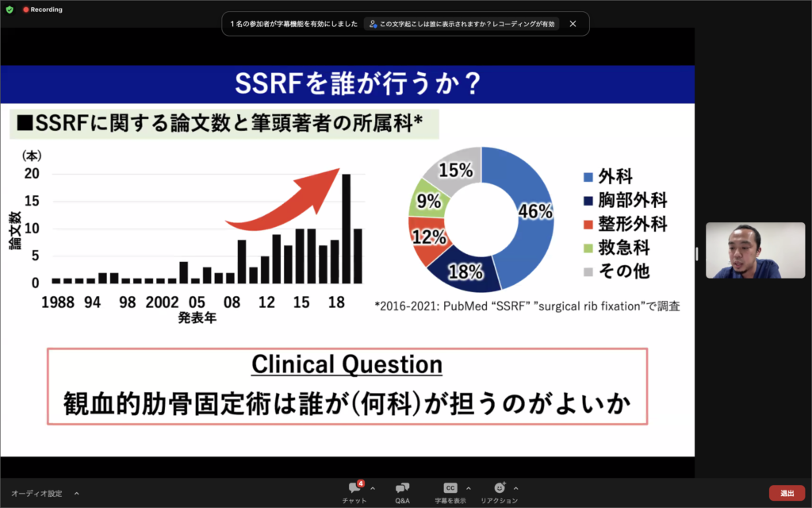The image size is (812, 508).
Task: Click the green encryption shield icon
Action: click(x=10, y=10)
